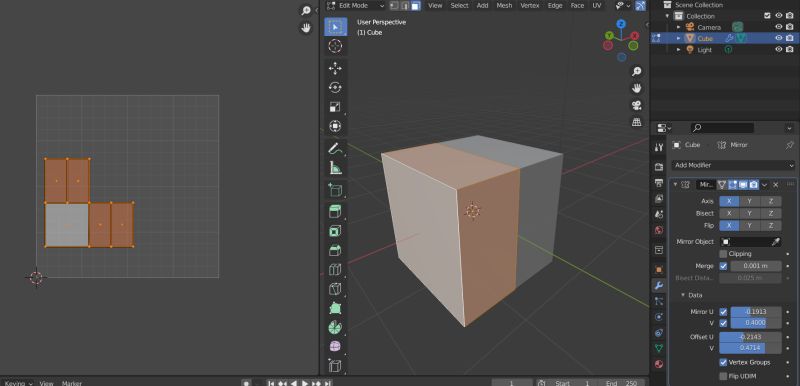Select the Bevel tool
The height and width of the screenshot is (386, 800).
[x=335, y=250]
